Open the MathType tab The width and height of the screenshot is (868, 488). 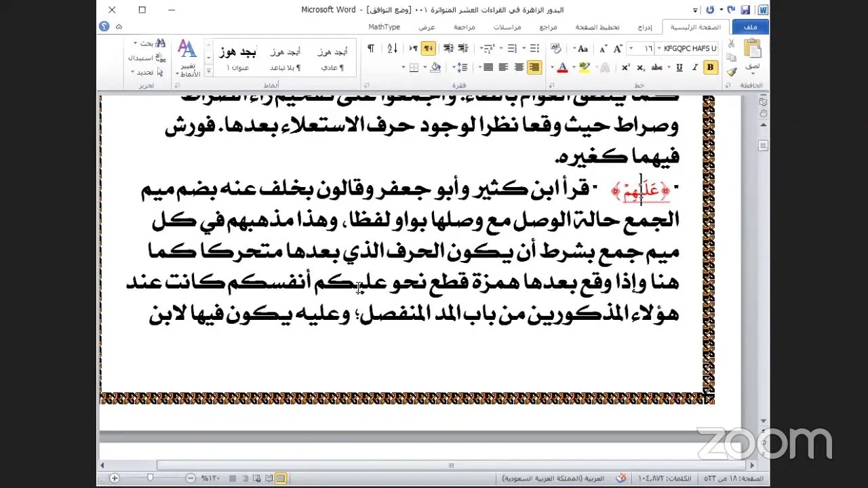pos(384,27)
